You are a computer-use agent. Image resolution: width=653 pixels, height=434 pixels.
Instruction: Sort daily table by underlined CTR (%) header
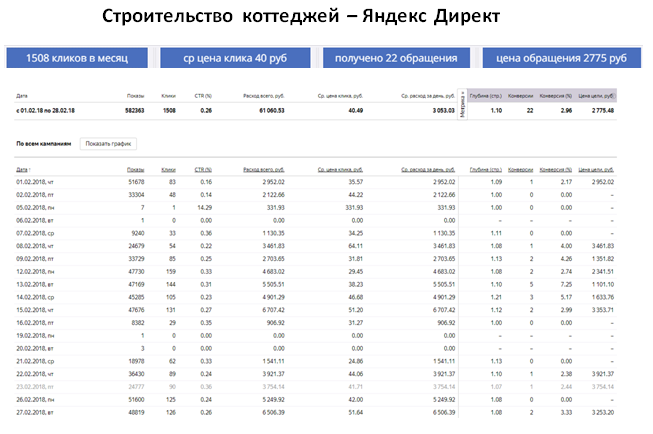pyautogui.click(x=203, y=170)
